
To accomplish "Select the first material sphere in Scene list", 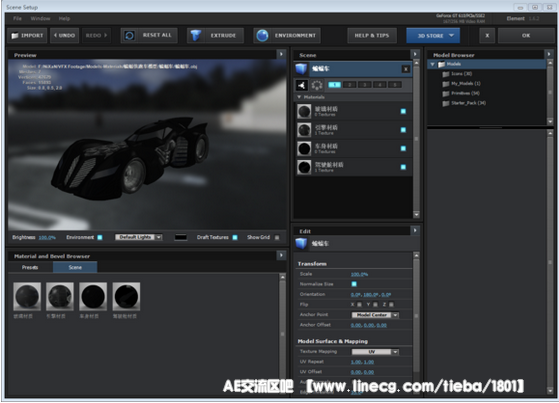I will pos(304,111).
